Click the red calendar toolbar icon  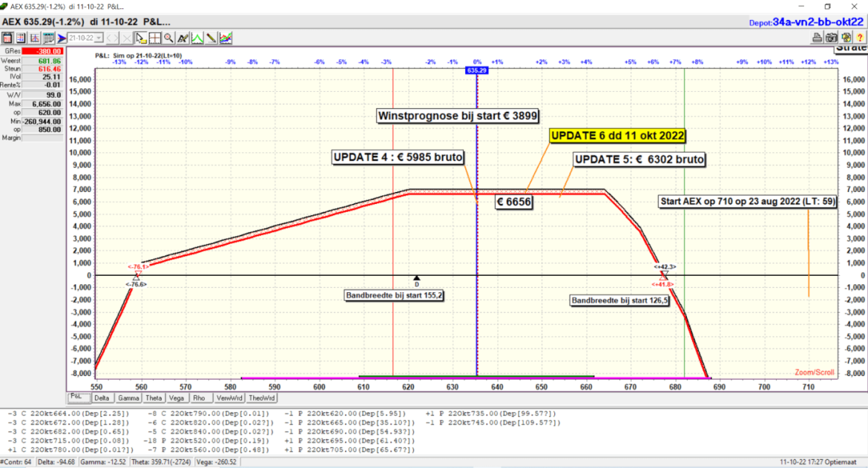tap(7, 38)
